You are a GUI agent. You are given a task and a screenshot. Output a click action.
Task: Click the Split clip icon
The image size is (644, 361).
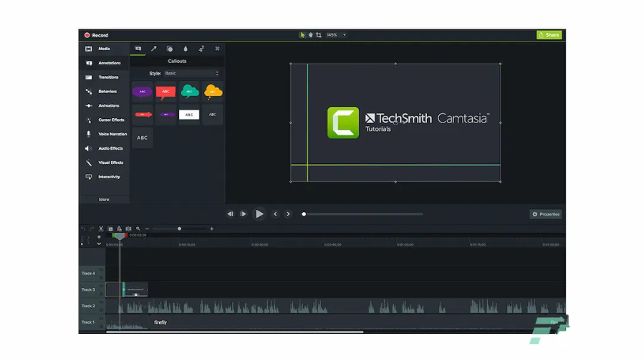point(128,228)
